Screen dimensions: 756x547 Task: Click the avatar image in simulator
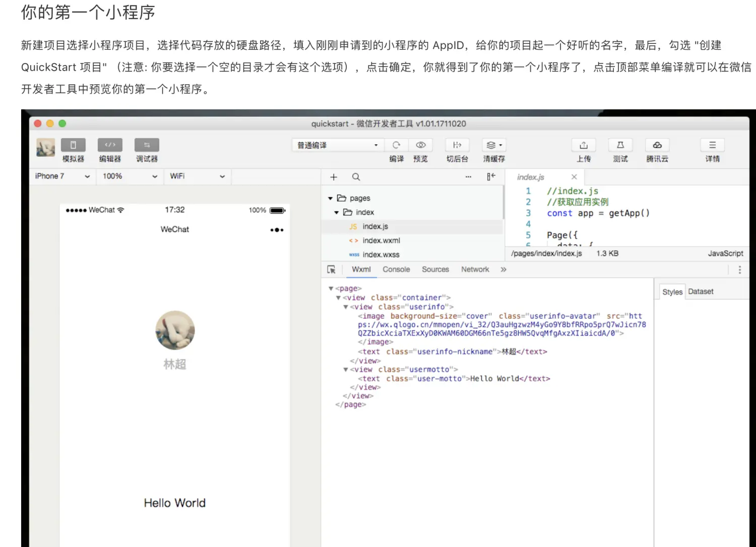coord(175,330)
